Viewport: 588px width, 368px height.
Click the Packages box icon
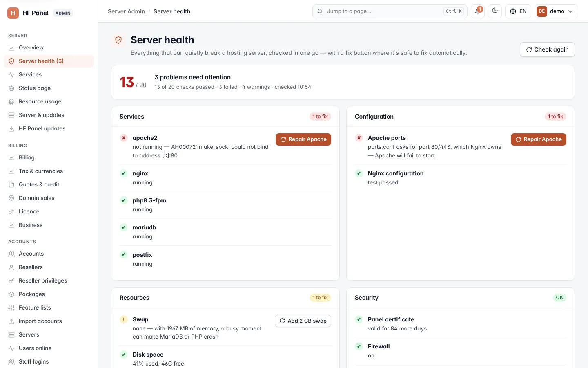coord(11,294)
